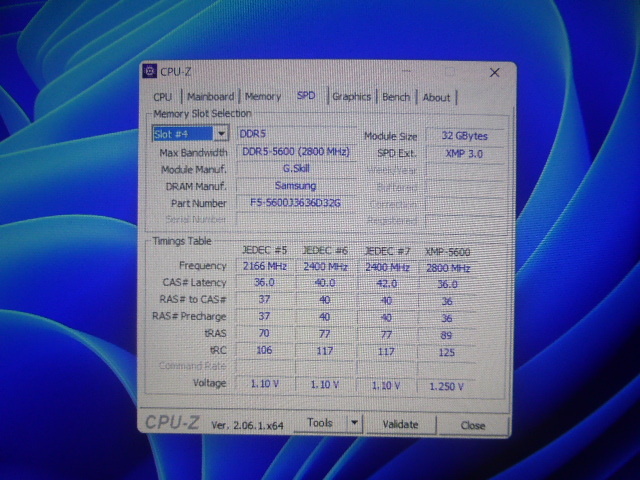
Task: Click the CPU-Z app icon in title bar
Action: (149, 71)
